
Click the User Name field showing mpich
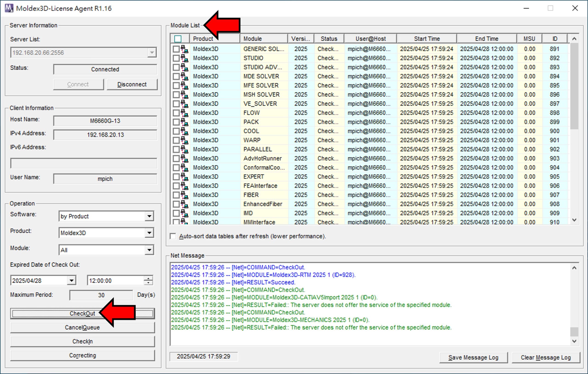tap(105, 179)
